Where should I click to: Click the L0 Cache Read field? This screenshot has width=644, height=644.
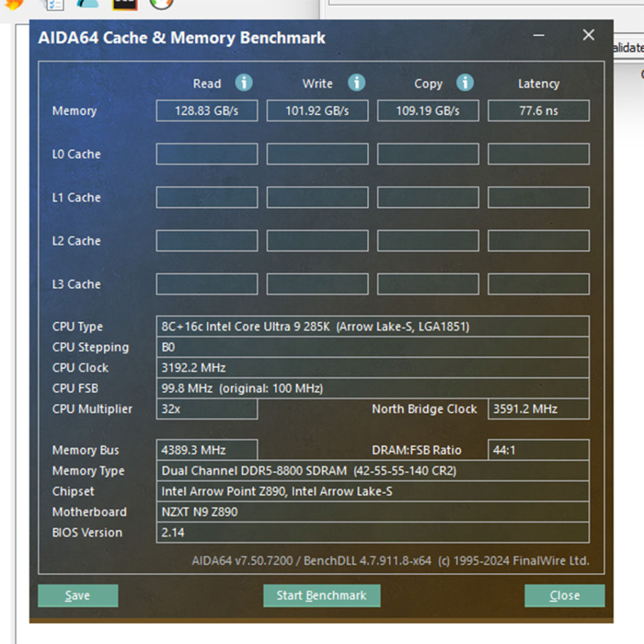(x=207, y=154)
